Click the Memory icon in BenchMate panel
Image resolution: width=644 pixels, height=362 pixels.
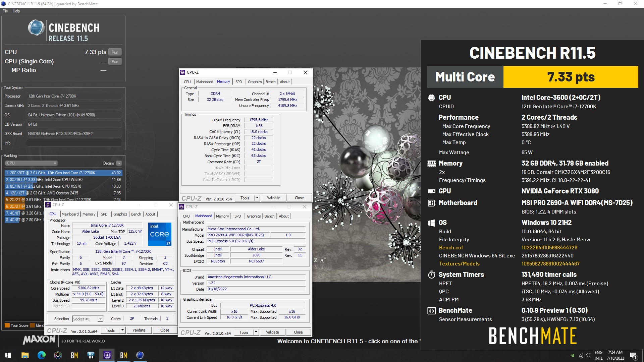pos(431,163)
